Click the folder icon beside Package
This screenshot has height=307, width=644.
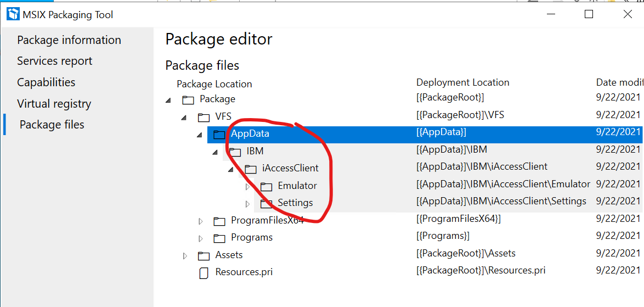click(x=188, y=100)
